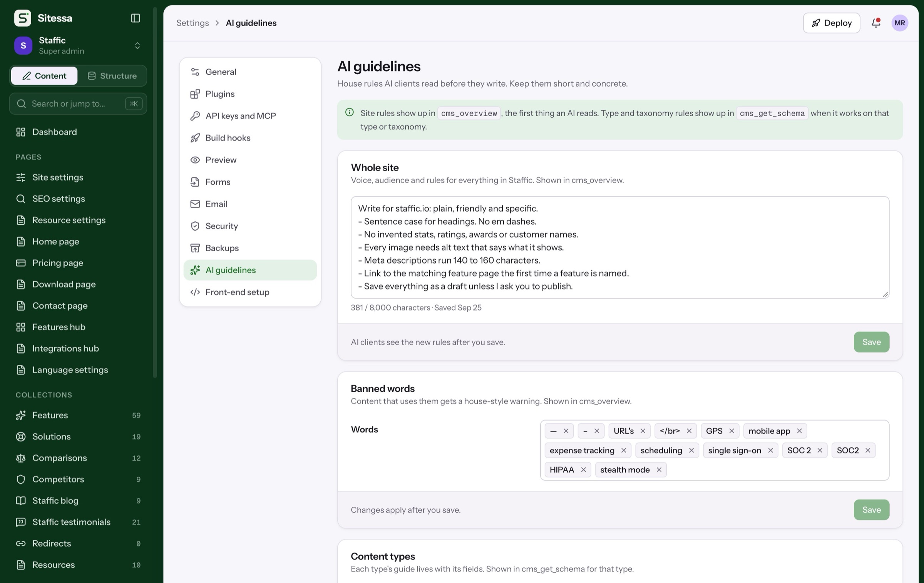
Task: Remove the expense tracking tag
Action: pos(624,450)
